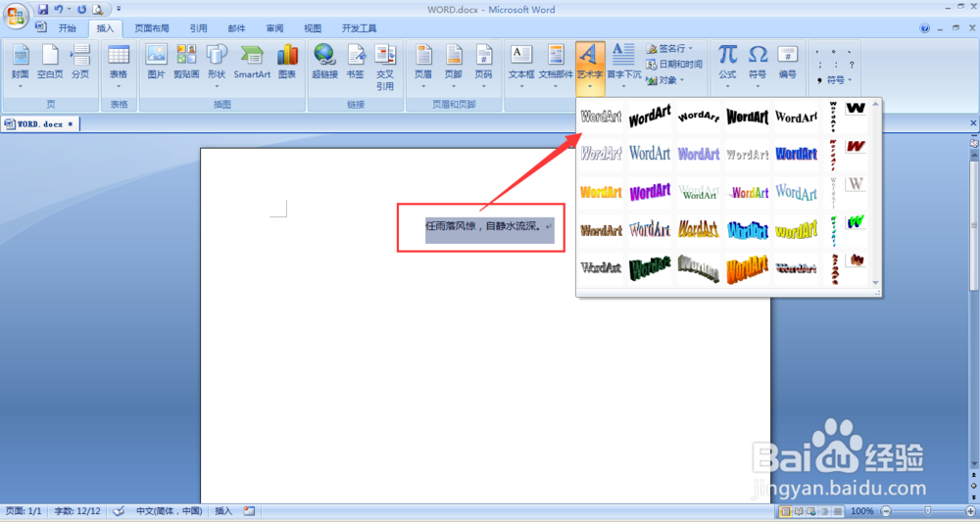This screenshot has height=522, width=980.
Task: Insert a Chart (图表)
Action: pyautogui.click(x=287, y=63)
